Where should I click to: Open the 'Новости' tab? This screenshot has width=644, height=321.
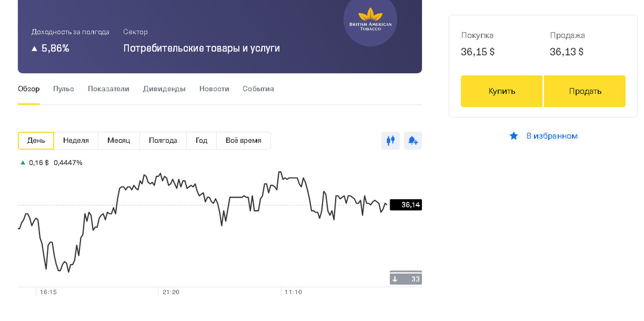[x=214, y=89]
